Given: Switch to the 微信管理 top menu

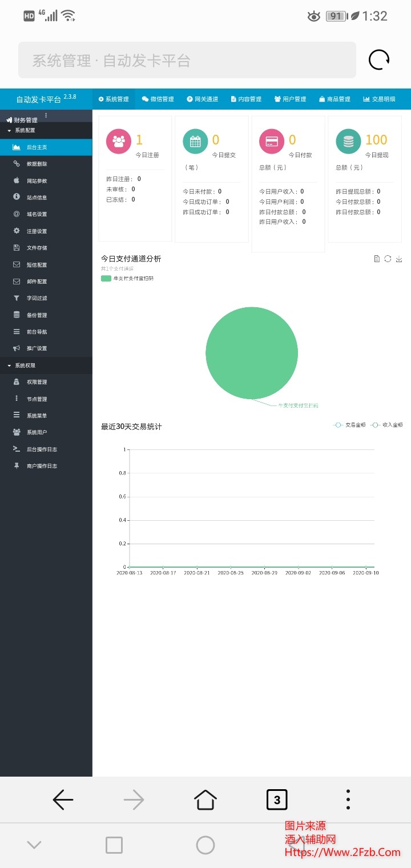Looking at the screenshot, I should tap(158, 99).
